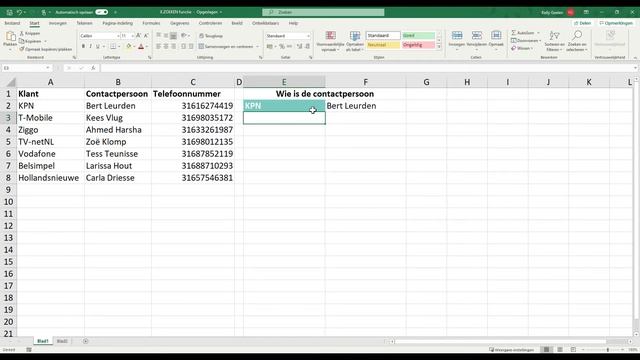Select the Neutraal cell style
This screenshot has width=640, height=360.
(x=383, y=45)
